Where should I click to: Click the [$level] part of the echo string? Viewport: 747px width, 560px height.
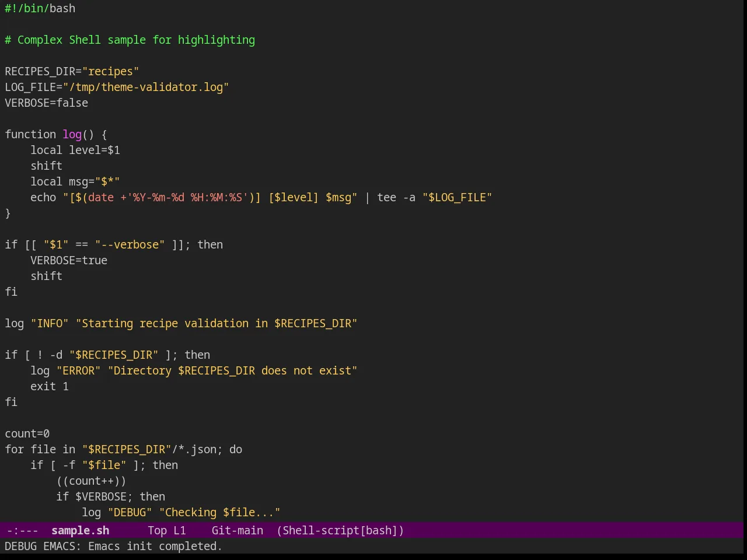click(294, 197)
